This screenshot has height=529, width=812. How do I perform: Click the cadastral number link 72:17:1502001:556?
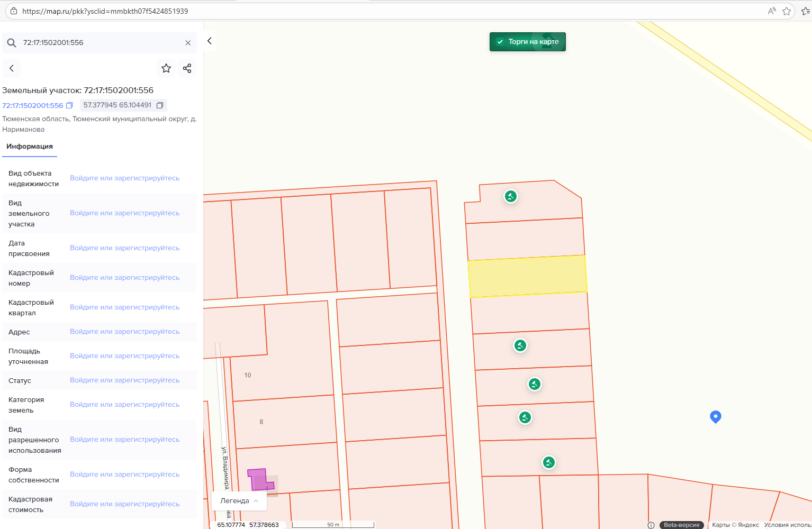tap(32, 105)
